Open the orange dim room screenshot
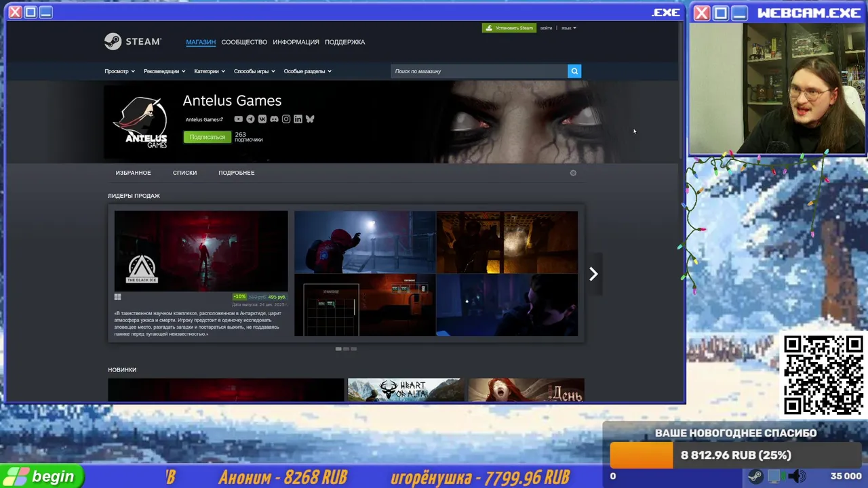 (x=507, y=242)
